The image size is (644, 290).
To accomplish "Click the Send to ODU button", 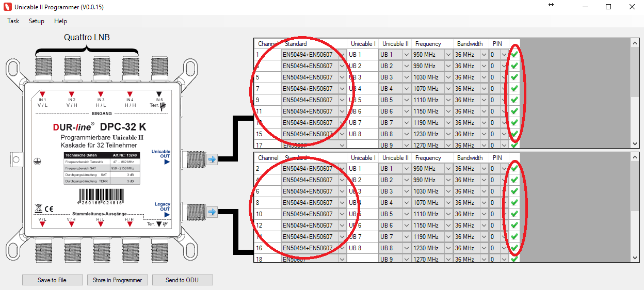I will 182,280.
